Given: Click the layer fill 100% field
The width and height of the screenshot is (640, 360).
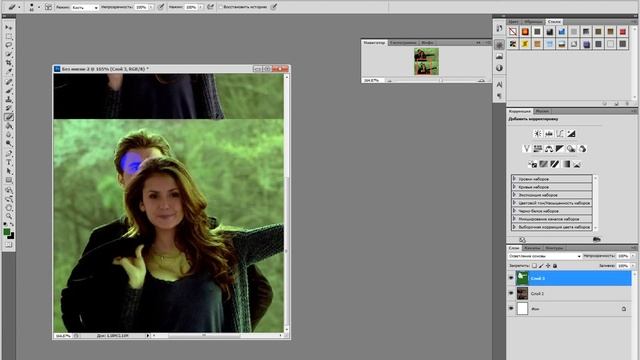Looking at the screenshot, I should point(622,266).
